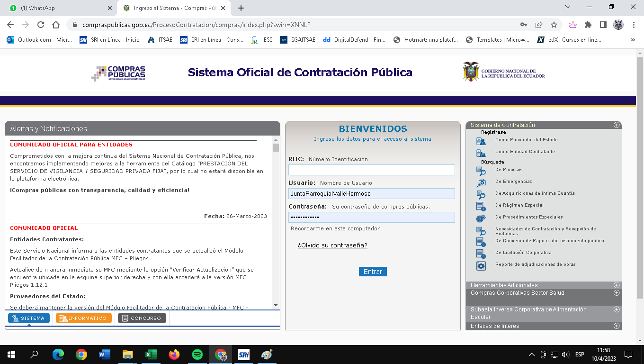Switch to the INFORMATIVO alerts tab

click(x=84, y=318)
